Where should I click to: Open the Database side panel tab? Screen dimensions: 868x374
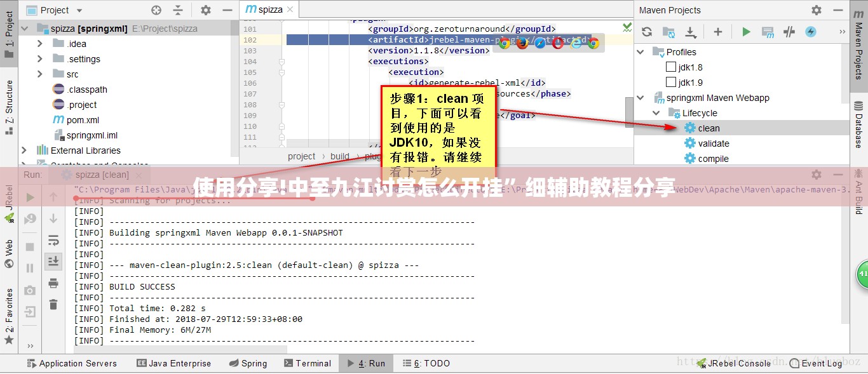pos(858,124)
